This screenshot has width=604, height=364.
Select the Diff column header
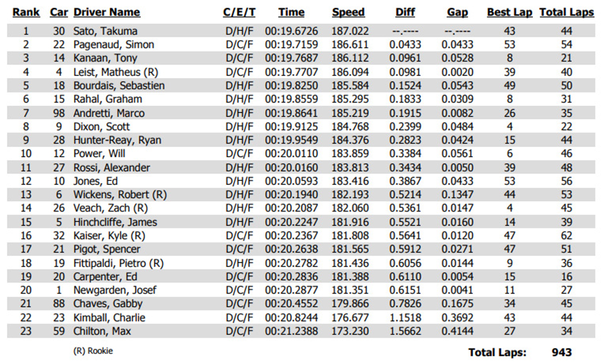405,13
